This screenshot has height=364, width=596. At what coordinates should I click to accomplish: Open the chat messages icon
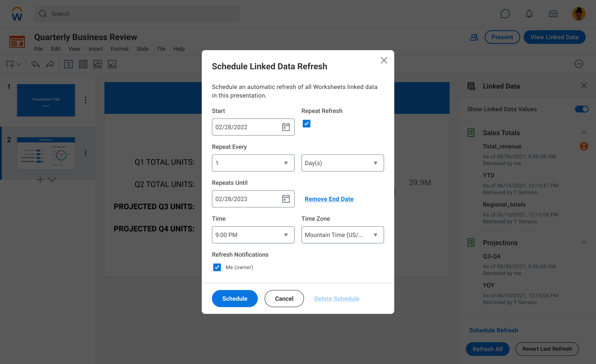pos(505,14)
